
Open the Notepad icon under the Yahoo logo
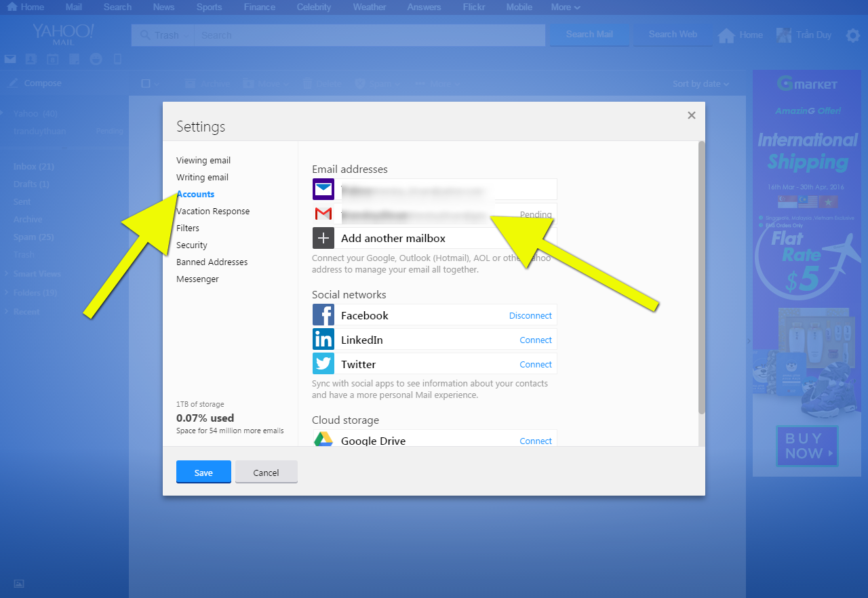point(74,59)
